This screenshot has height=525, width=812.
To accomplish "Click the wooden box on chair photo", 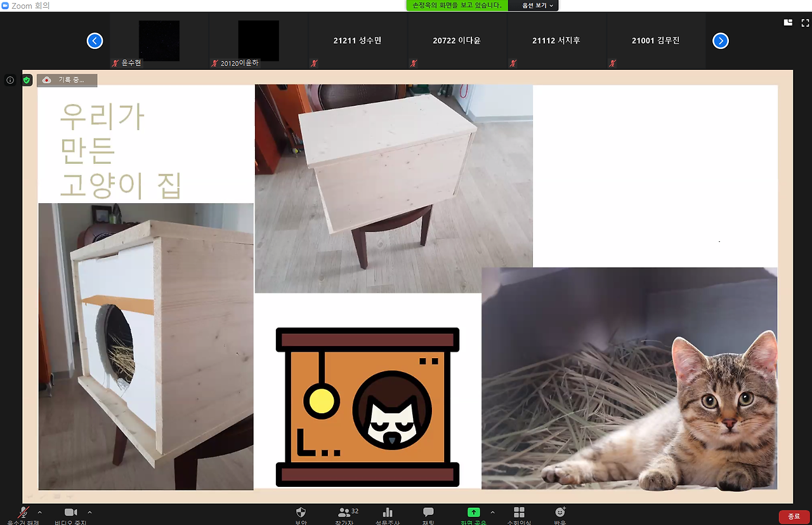I will click(x=394, y=189).
